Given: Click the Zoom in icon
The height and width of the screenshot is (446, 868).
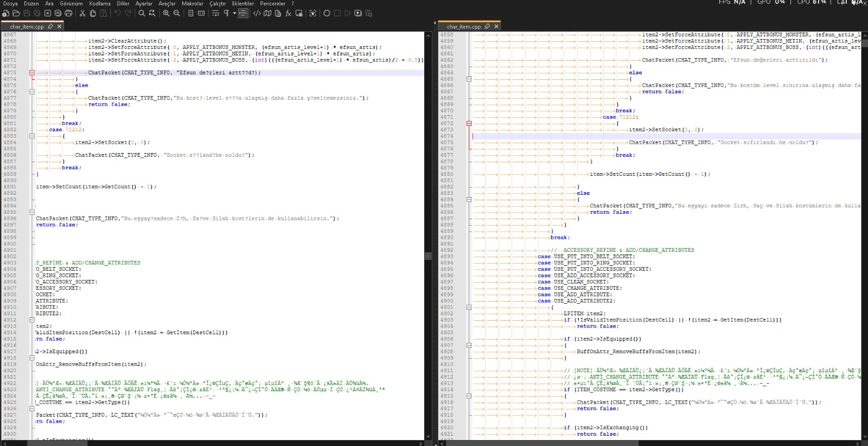Looking at the screenshot, I should (167, 13).
